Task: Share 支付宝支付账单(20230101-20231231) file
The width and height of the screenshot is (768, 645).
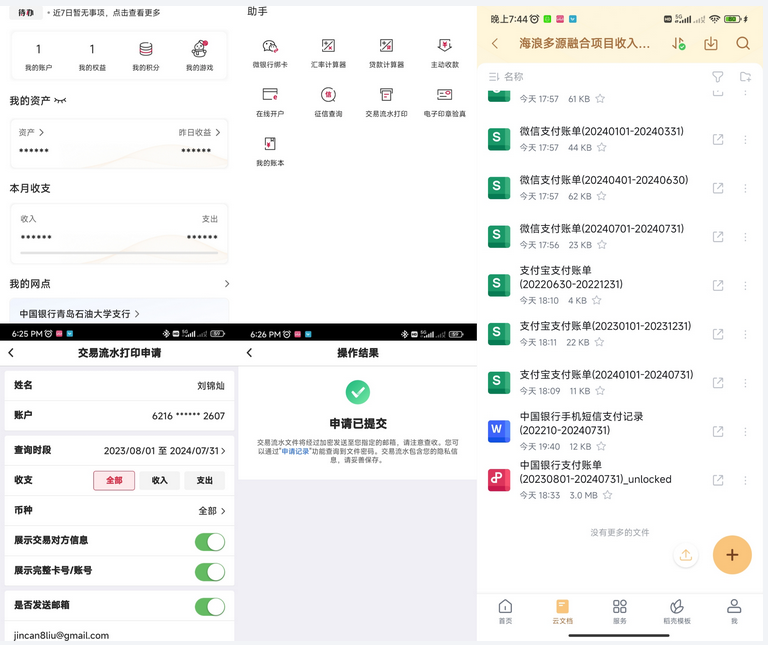Action: [x=718, y=334]
